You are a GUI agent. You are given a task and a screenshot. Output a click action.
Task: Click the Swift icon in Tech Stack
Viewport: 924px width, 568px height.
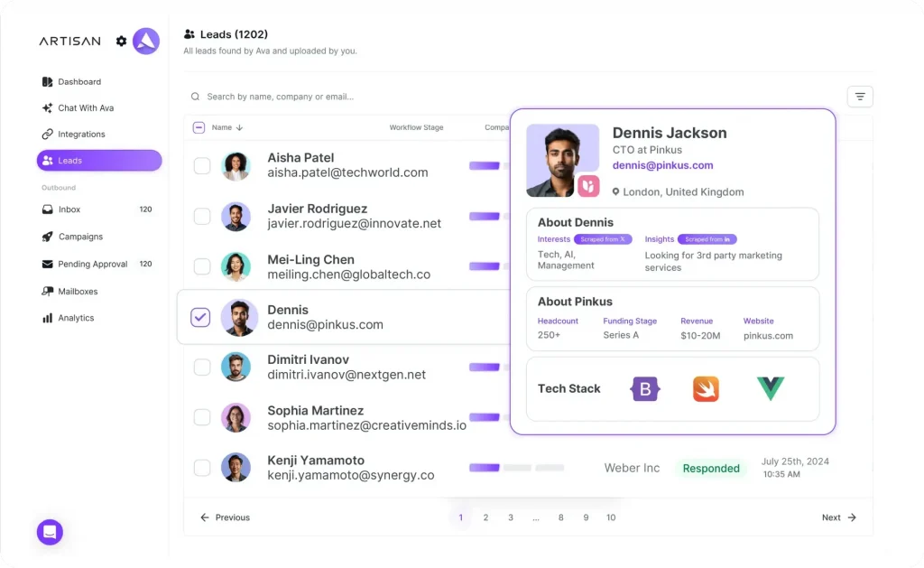705,388
